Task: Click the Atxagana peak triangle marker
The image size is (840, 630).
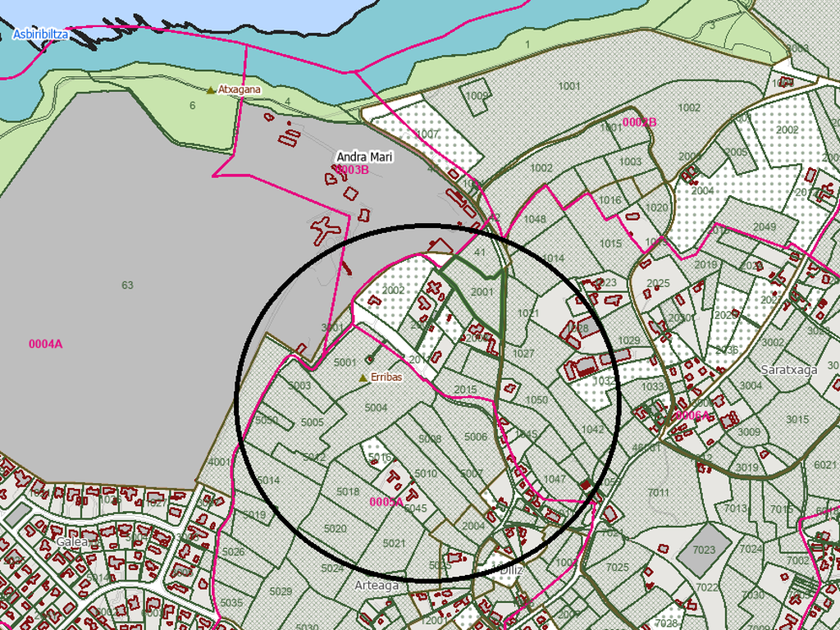Action: [x=211, y=90]
